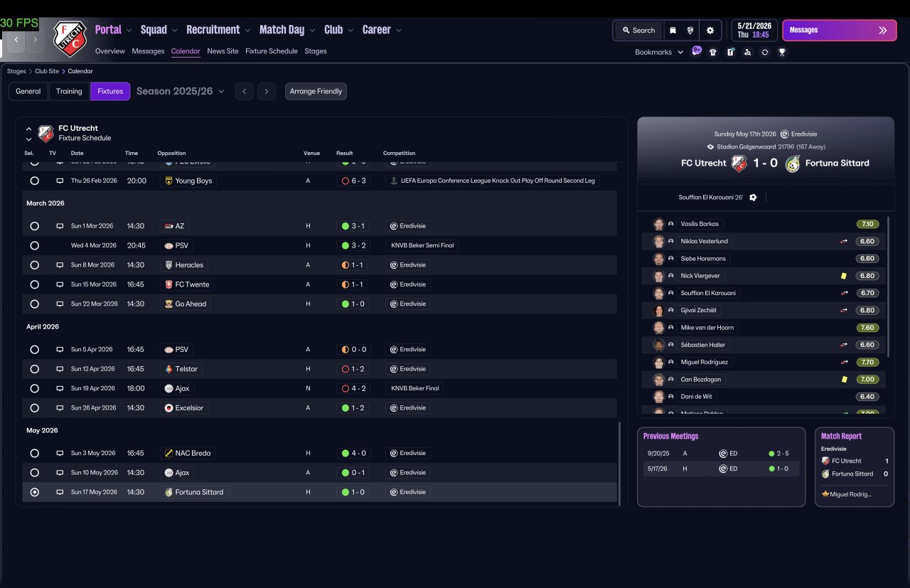Viewport: 910px width, 588px height.
Task: Open the News Site sub-tab
Action: tap(223, 51)
